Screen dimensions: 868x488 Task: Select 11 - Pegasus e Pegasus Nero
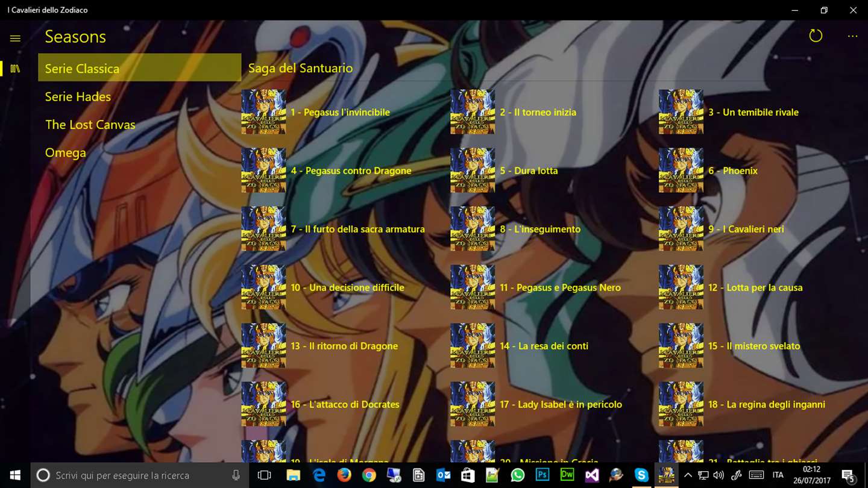click(560, 287)
